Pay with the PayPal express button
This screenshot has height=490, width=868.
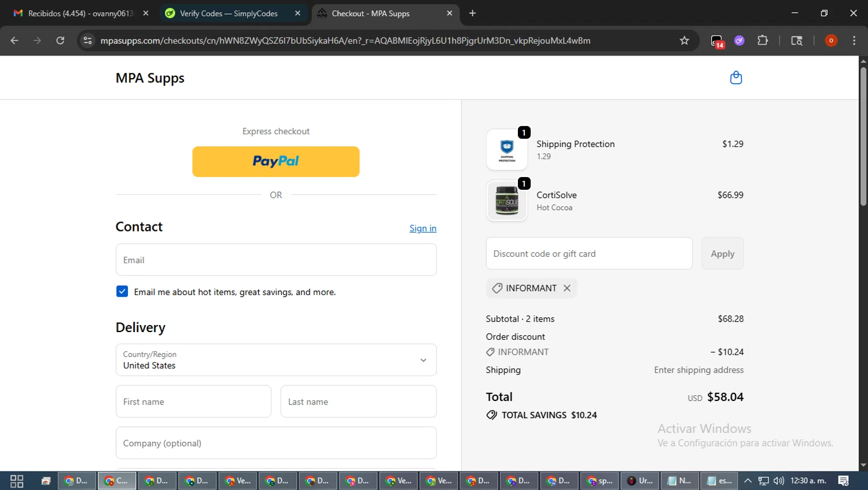[x=276, y=161]
